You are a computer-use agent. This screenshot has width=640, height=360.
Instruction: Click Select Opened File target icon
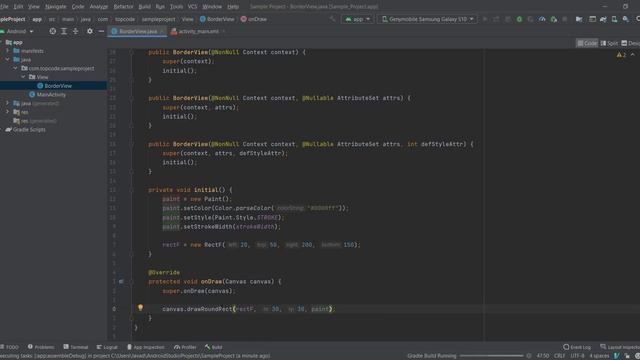53,31
